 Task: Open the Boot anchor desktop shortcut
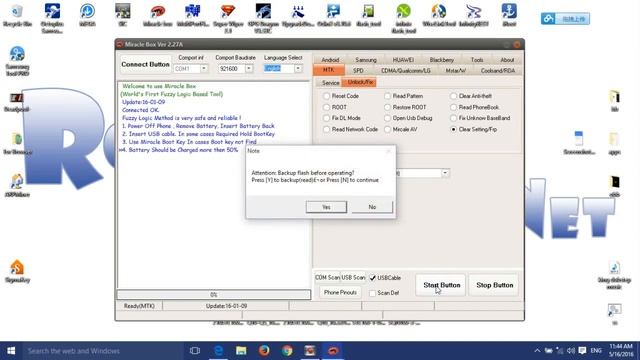tap(509, 15)
